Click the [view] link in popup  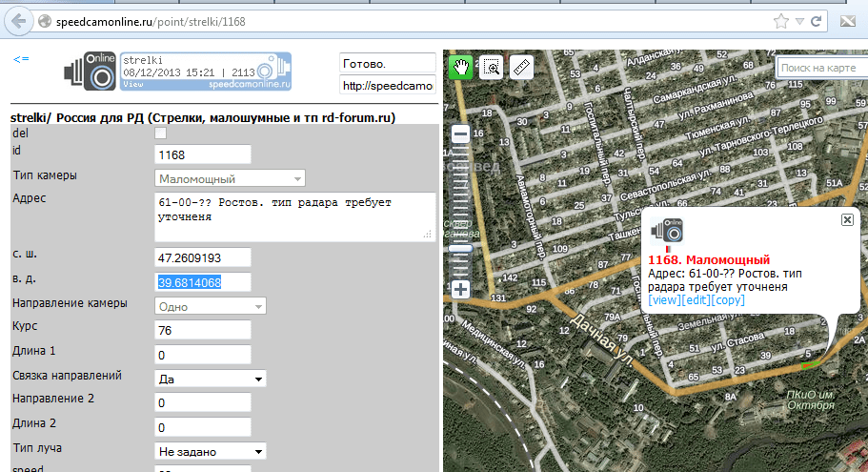[x=664, y=300]
